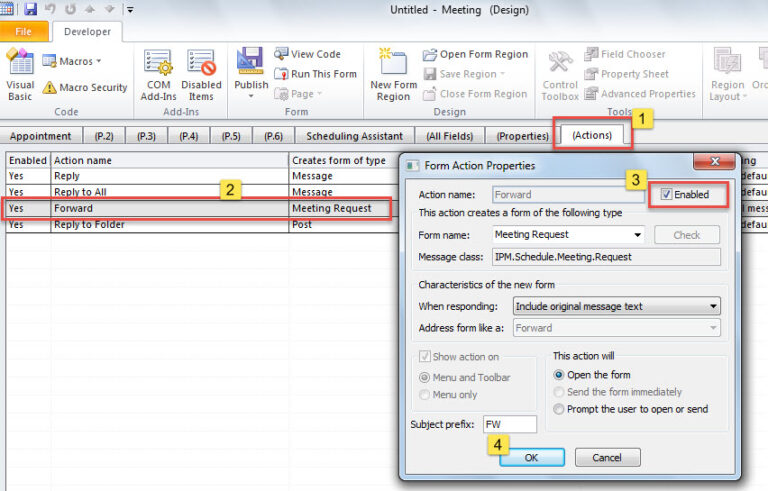This screenshot has width=768, height=491.
Task: Open the File tab
Action: click(24, 32)
